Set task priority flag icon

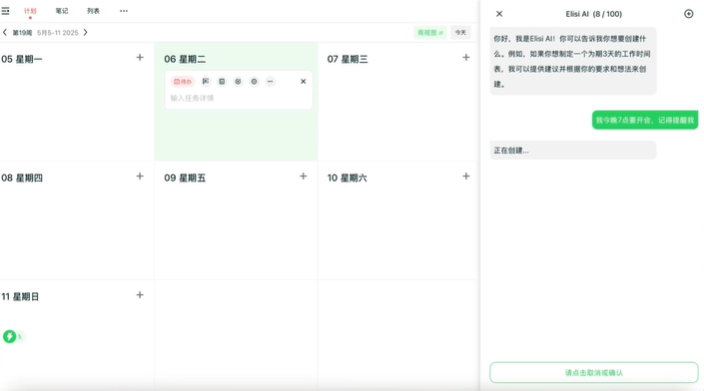pos(206,81)
